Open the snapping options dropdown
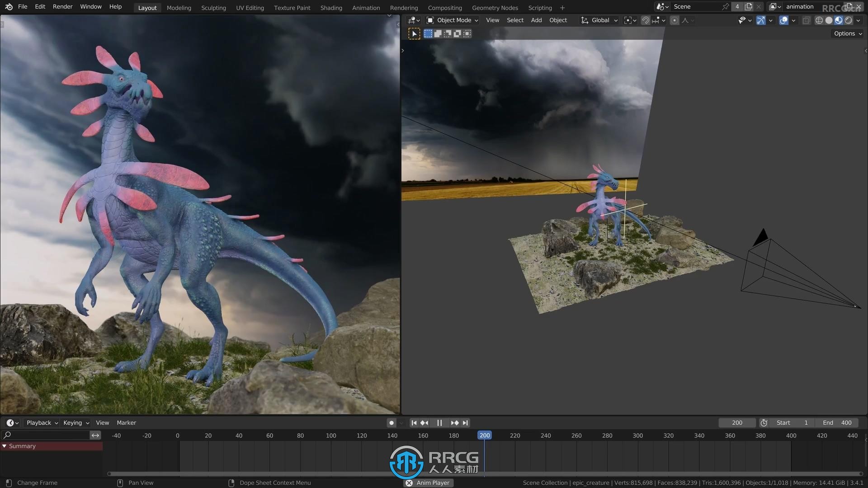868x488 pixels. (658, 20)
